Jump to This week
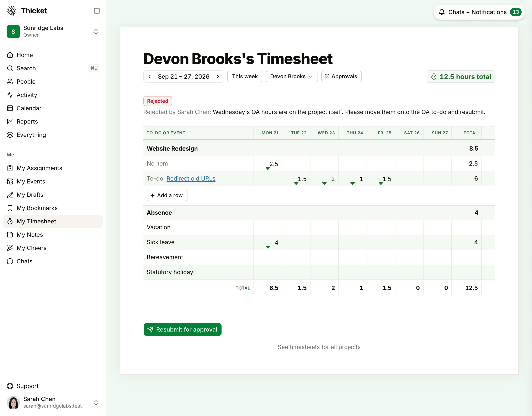 point(245,77)
